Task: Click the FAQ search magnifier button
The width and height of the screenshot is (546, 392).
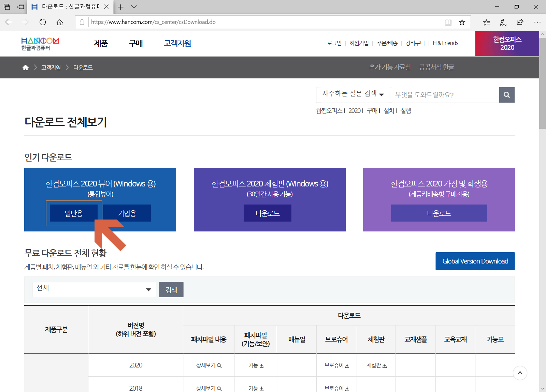Action: pos(507,95)
